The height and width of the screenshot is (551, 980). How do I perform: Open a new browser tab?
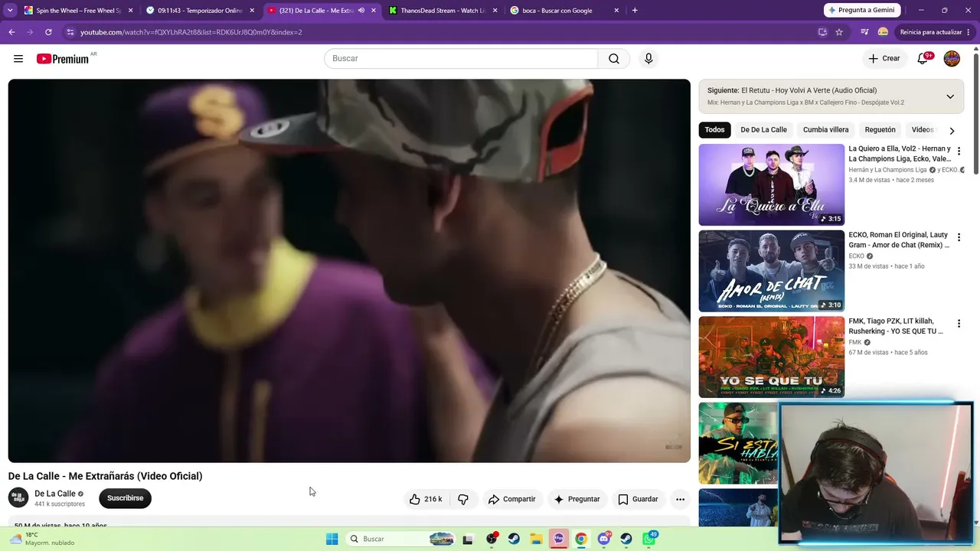pyautogui.click(x=635, y=11)
